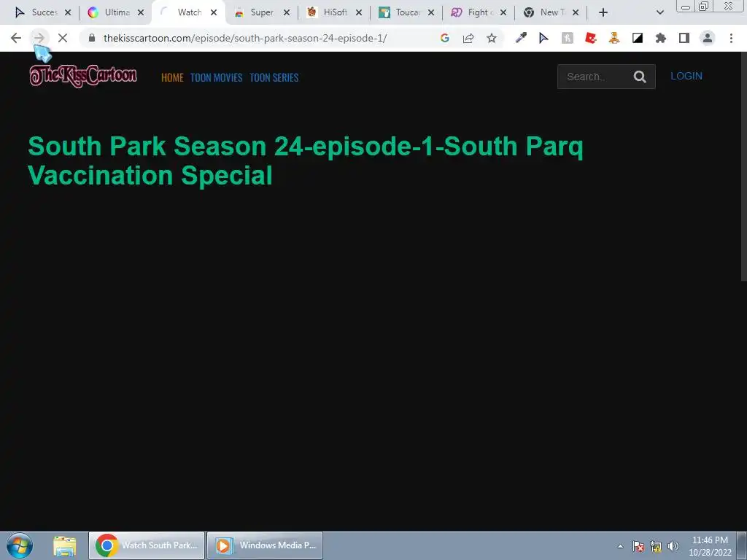Close the Fight tab
747x560 pixels.
point(503,12)
